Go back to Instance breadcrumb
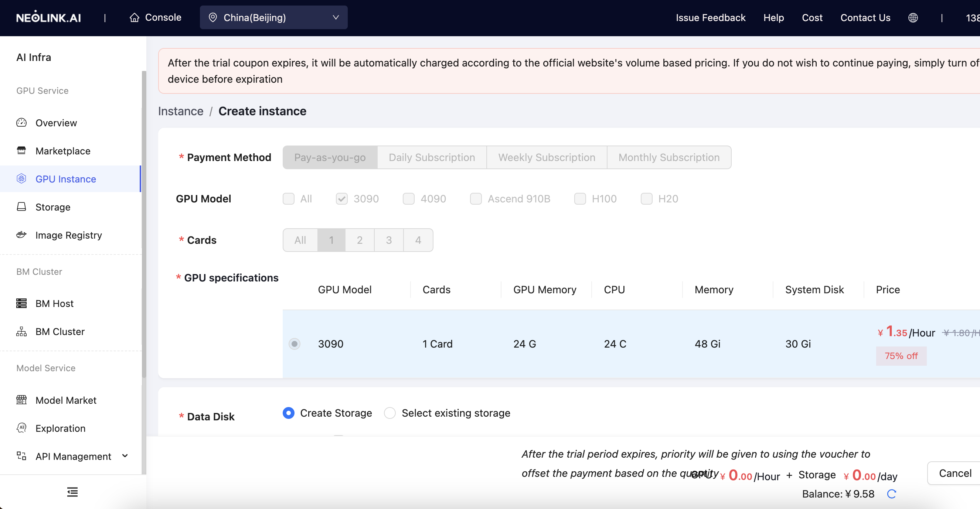980x509 pixels. point(181,111)
